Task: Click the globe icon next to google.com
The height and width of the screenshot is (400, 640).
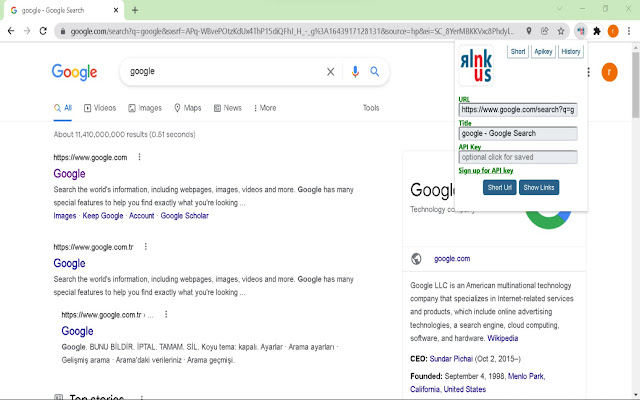Action: [416, 259]
